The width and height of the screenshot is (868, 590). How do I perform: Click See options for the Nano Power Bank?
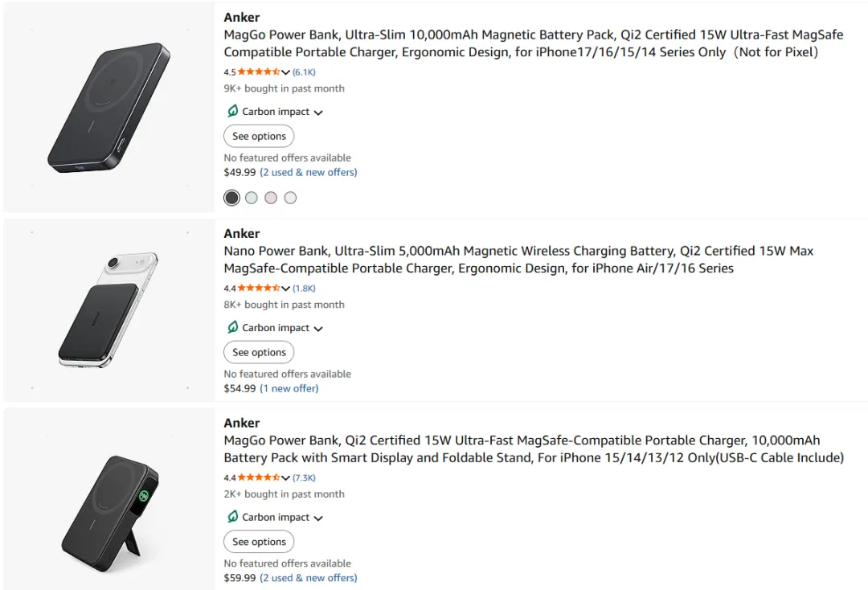coord(259,352)
